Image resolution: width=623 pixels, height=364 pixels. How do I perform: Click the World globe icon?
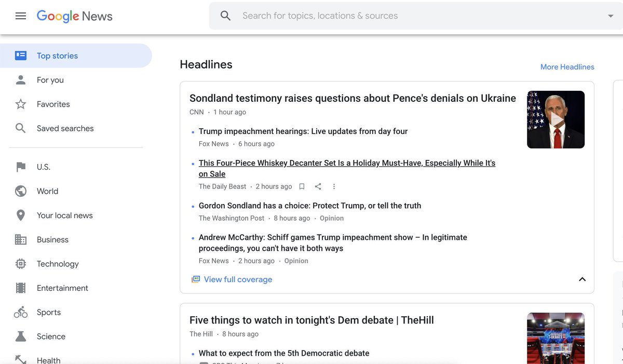tap(21, 191)
